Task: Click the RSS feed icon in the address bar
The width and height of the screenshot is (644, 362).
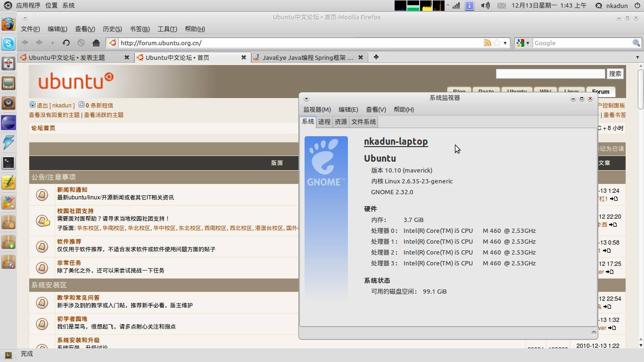Action: point(487,43)
